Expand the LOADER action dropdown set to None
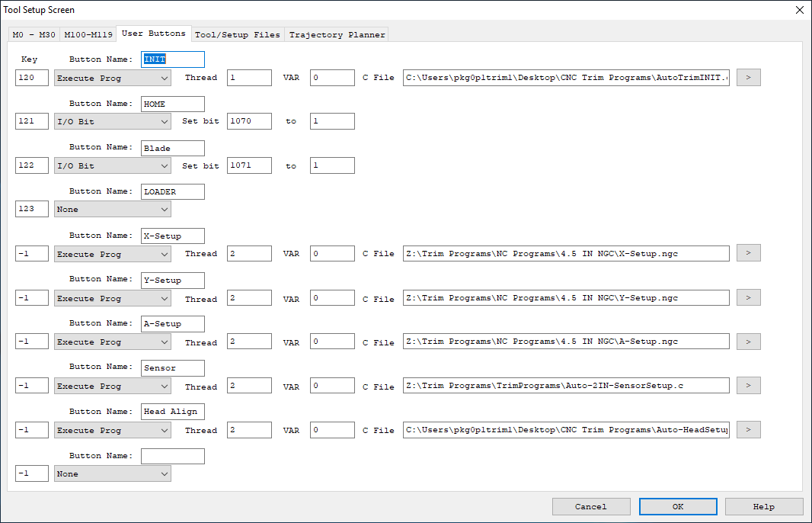Screen dimensions: 812x523 (112, 210)
